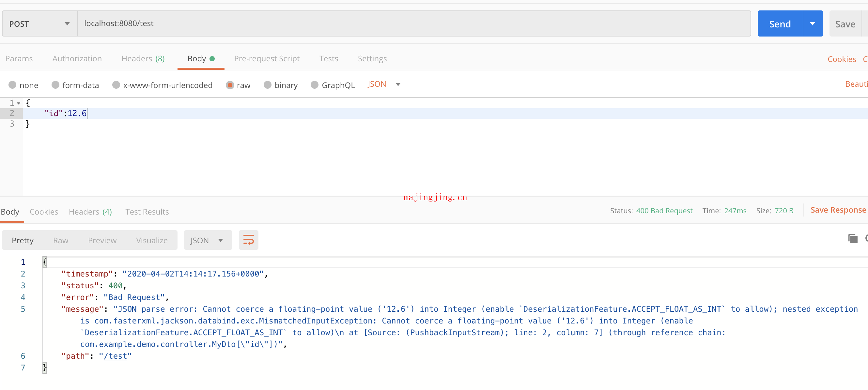Toggle word wrap icon in response toolbar
The image size is (868, 390).
pos(248,240)
